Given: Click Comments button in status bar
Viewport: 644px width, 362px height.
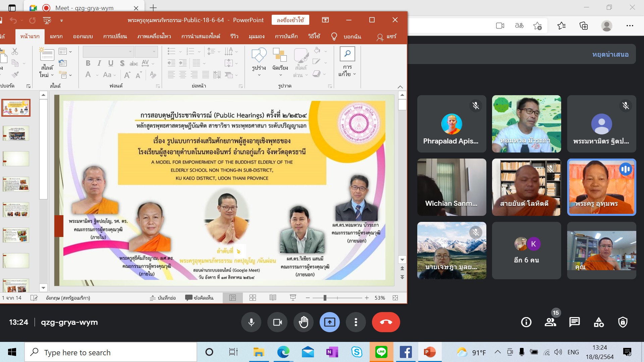Looking at the screenshot, I should click(199, 298).
